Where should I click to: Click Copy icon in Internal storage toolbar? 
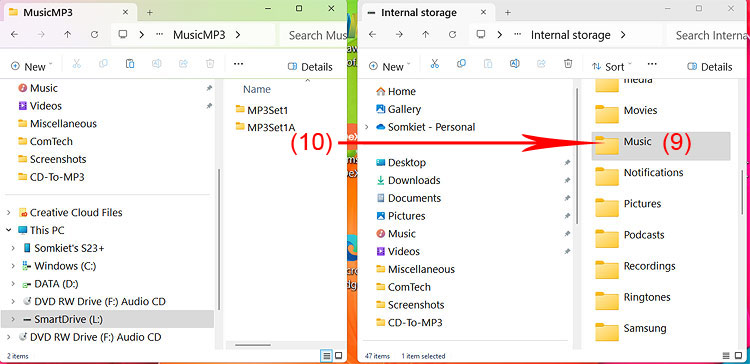tap(461, 64)
